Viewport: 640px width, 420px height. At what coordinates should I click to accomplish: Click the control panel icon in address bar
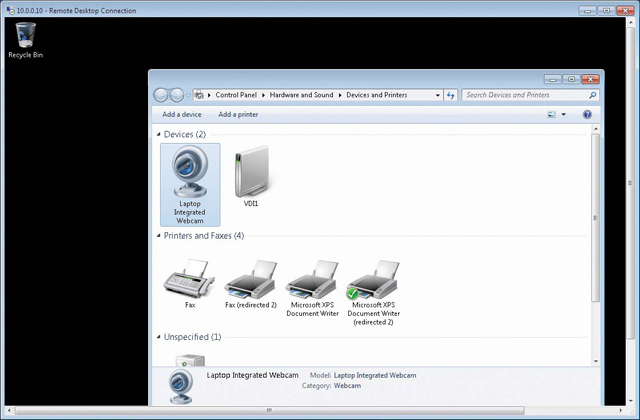tap(199, 95)
